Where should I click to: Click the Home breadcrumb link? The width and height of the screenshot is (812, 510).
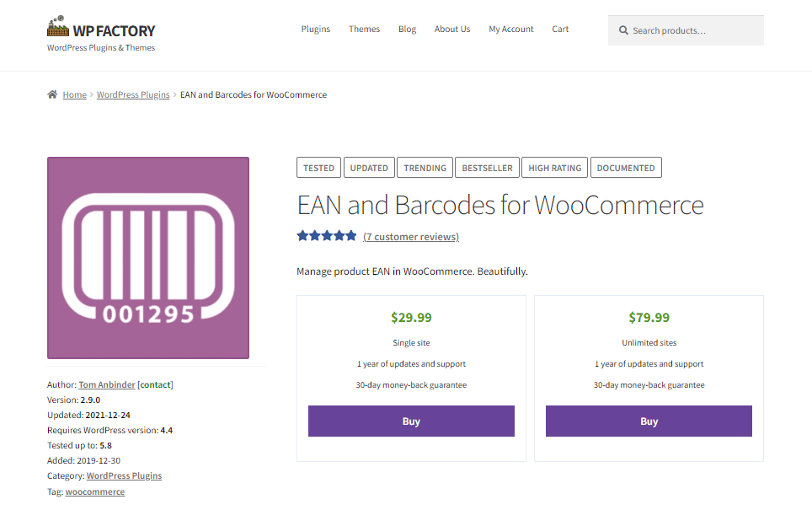pyautogui.click(x=75, y=95)
